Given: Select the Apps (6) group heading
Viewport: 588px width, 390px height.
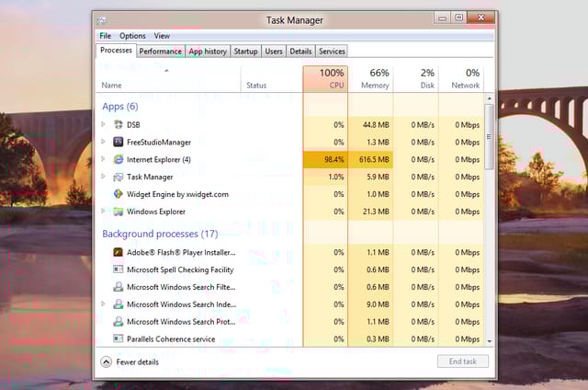Looking at the screenshot, I should click(120, 107).
